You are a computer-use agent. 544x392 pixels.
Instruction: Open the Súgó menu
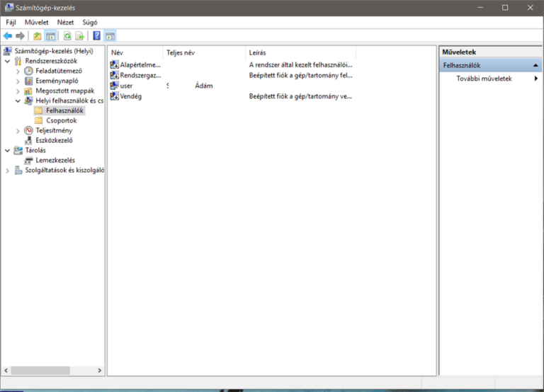pyautogui.click(x=90, y=22)
